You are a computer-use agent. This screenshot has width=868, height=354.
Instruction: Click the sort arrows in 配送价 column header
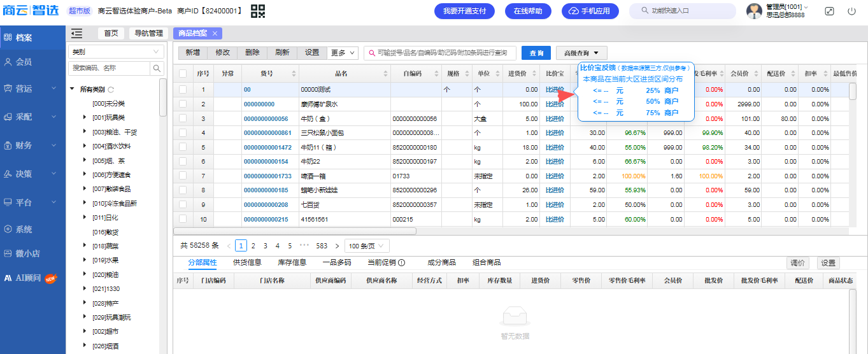point(793,73)
